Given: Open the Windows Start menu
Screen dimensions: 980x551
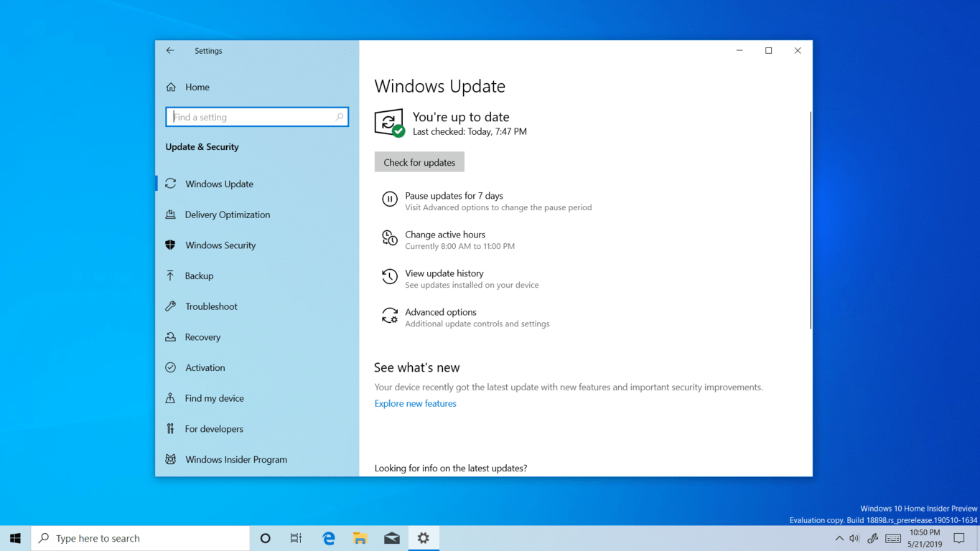Looking at the screenshot, I should pos(15,538).
